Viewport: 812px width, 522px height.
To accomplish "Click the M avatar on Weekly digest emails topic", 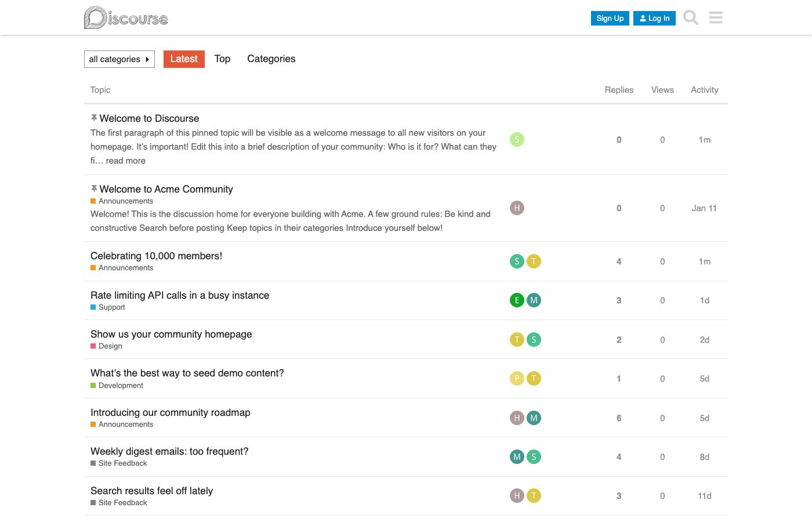I will (517, 456).
